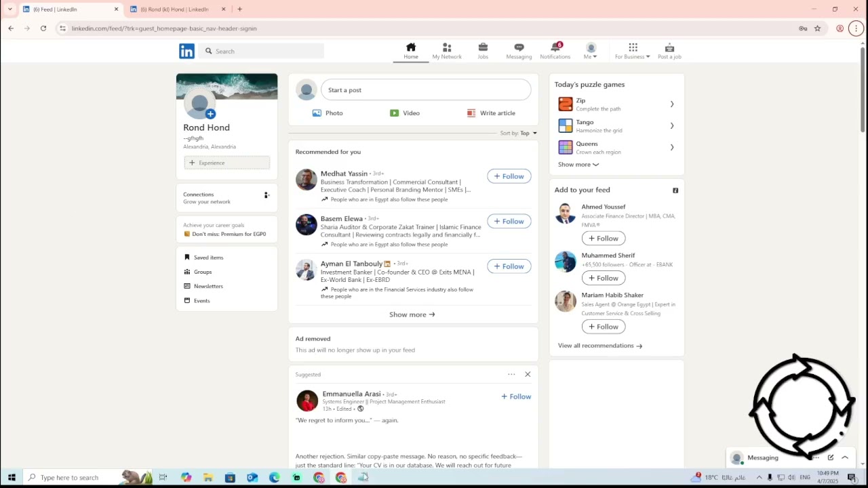Click chevron next to Queens
Image resolution: width=868 pixels, height=488 pixels.
pyautogui.click(x=672, y=147)
